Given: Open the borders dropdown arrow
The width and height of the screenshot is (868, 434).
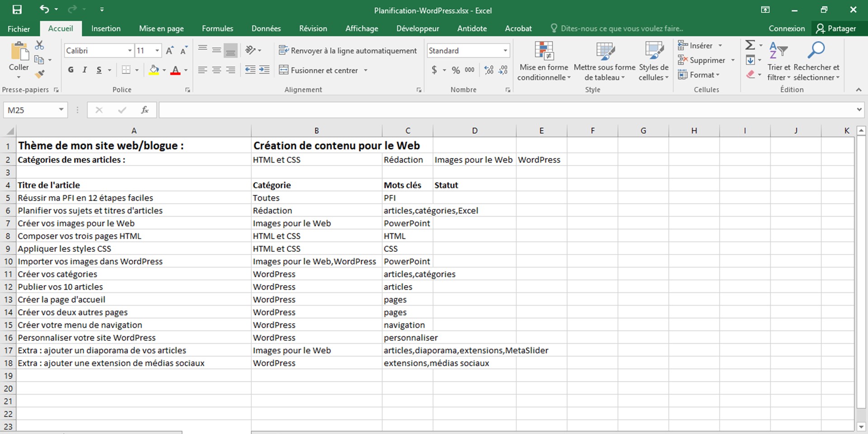Looking at the screenshot, I should [x=137, y=70].
